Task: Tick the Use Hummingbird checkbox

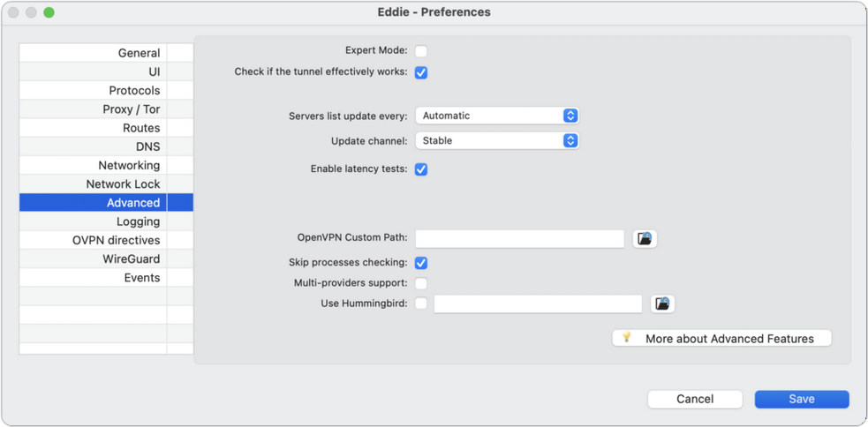Action: click(x=421, y=303)
